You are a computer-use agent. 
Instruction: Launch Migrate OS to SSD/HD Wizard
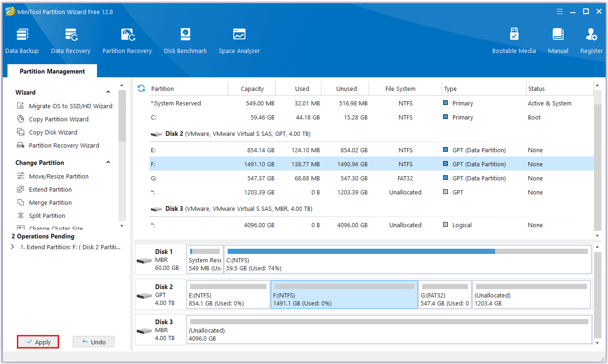pyautogui.click(x=64, y=106)
